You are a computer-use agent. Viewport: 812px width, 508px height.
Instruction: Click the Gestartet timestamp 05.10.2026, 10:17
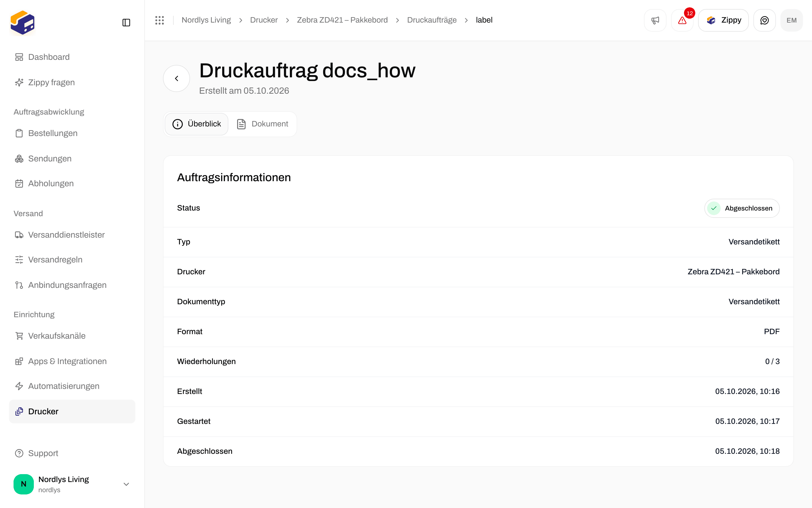pyautogui.click(x=747, y=421)
